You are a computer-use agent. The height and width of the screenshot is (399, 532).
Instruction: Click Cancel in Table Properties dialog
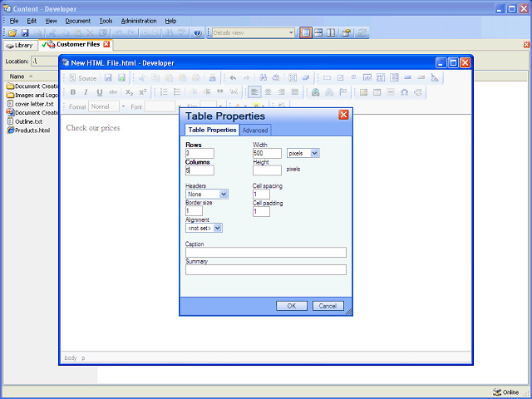point(328,306)
